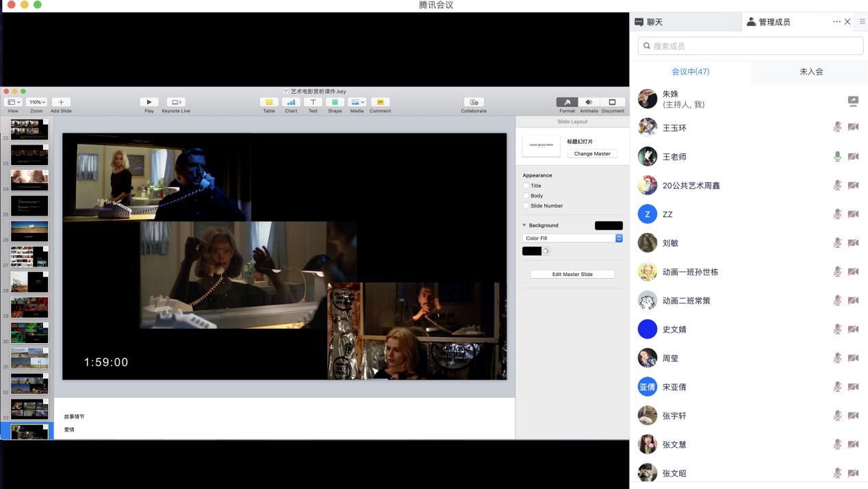Open the Zoom 110% dropdown
The width and height of the screenshot is (868, 489).
tap(36, 102)
